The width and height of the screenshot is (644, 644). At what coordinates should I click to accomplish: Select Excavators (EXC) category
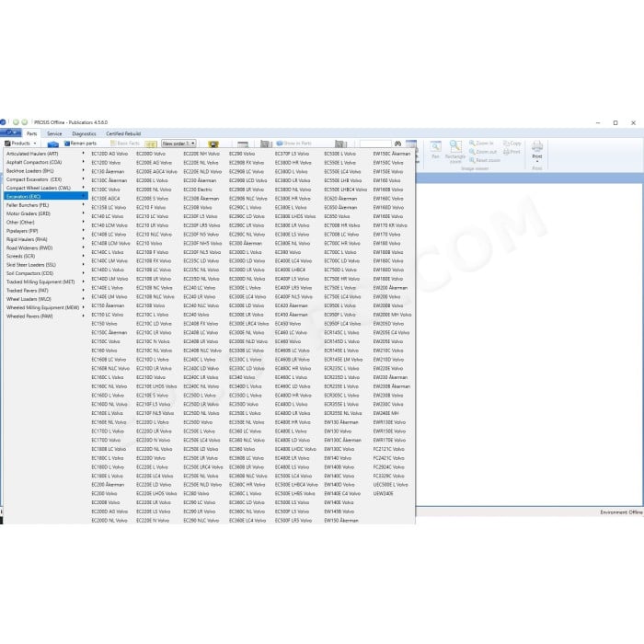(46, 196)
